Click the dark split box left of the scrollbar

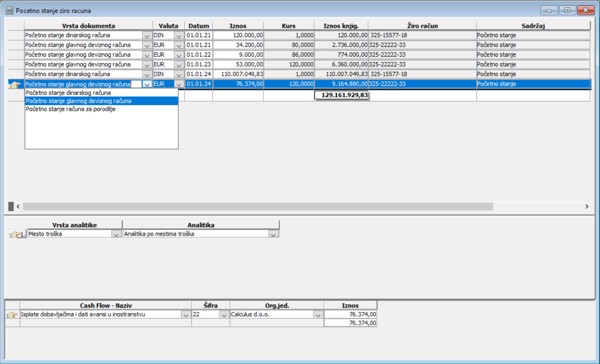click(x=11, y=206)
